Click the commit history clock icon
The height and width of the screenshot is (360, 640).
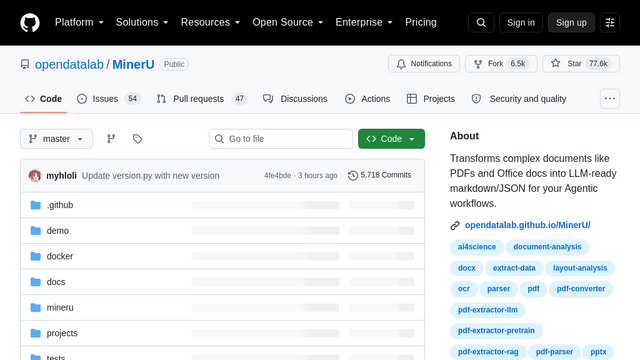click(x=353, y=175)
